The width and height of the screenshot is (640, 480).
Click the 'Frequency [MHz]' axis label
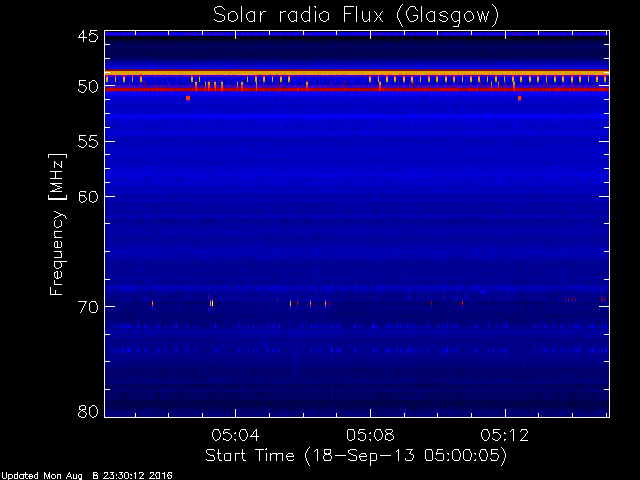pos(57,224)
